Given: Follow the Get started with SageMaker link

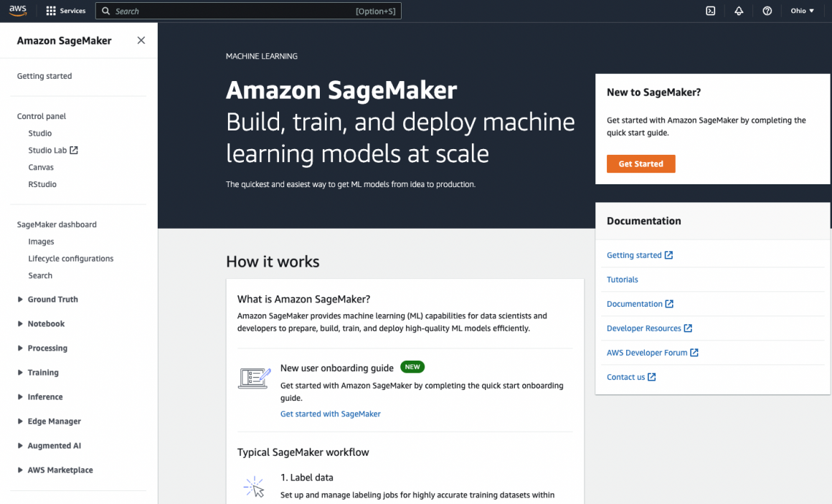Looking at the screenshot, I should coord(330,414).
